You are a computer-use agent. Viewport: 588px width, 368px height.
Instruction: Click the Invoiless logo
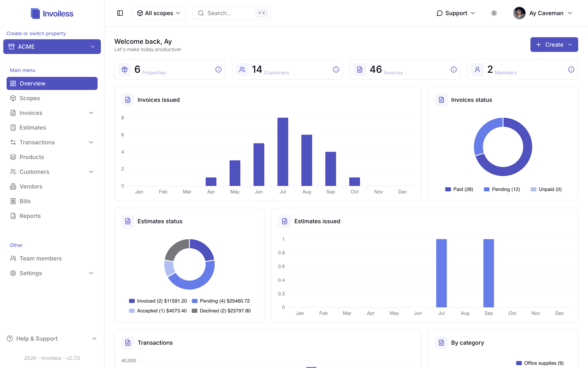click(52, 13)
